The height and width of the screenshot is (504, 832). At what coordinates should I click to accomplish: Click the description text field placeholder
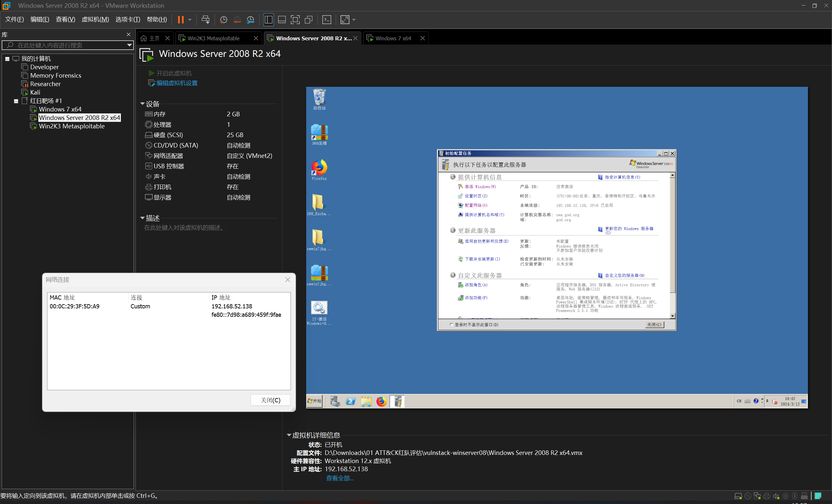(x=184, y=228)
